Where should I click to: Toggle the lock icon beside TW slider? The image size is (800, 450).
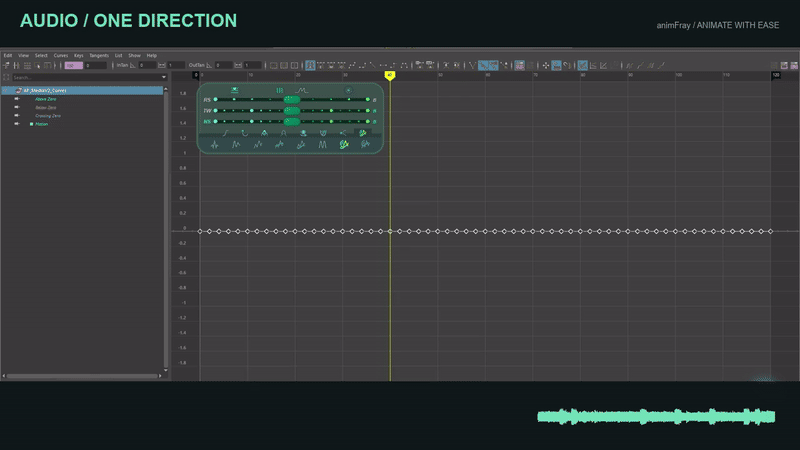374,111
